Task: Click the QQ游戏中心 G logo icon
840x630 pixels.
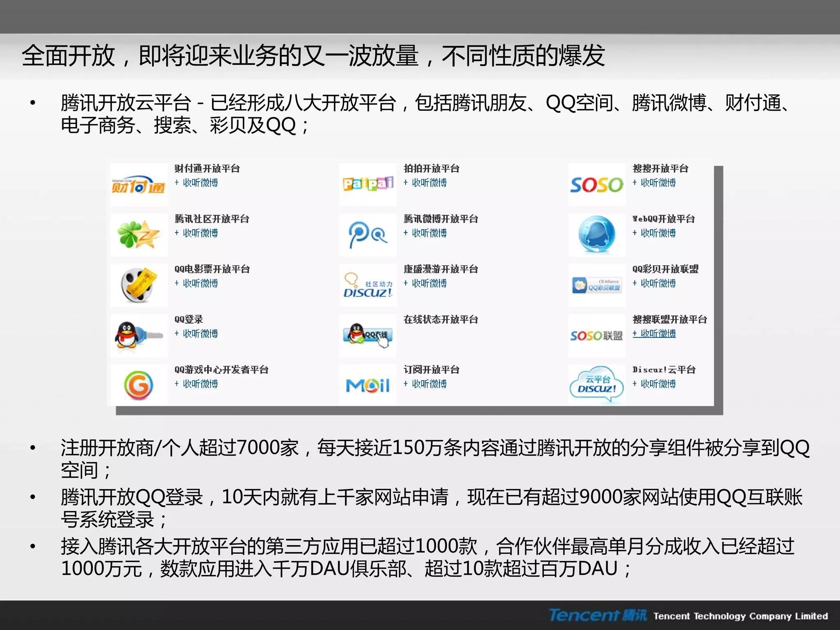Action: pos(139,385)
